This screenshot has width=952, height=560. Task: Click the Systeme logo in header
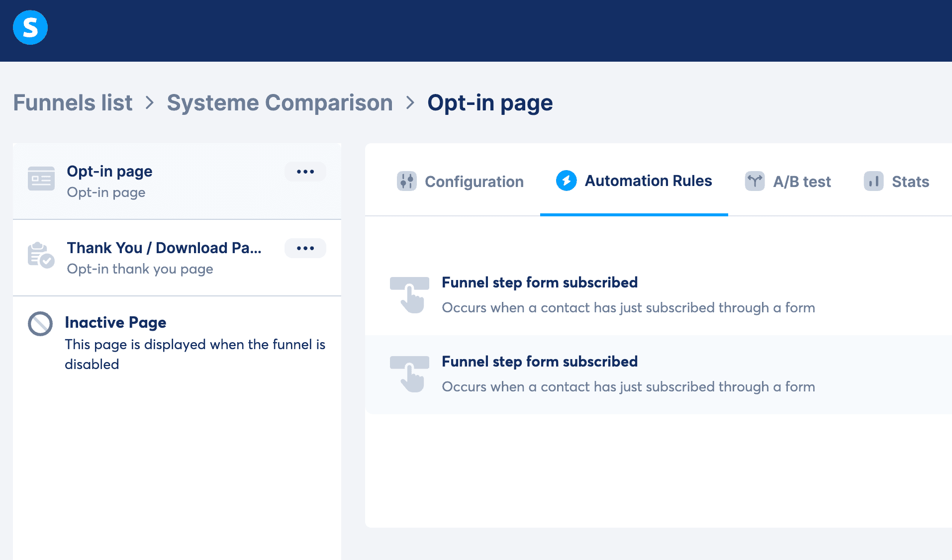tap(30, 27)
